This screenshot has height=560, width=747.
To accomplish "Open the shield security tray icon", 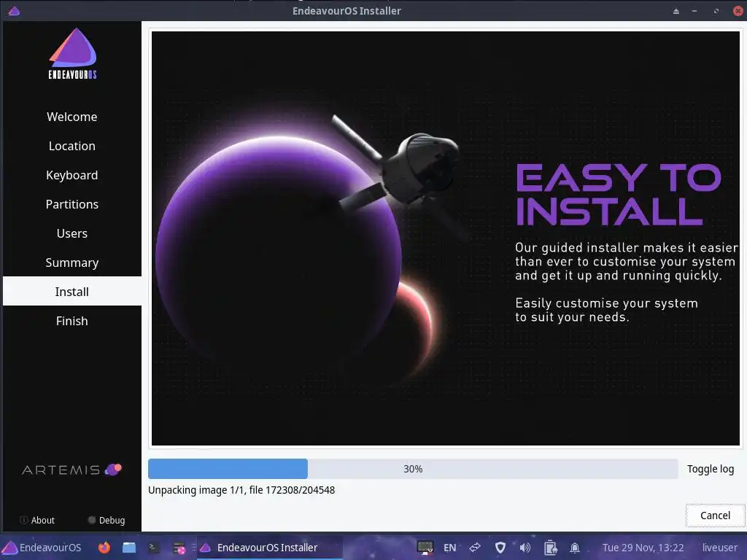I will [500, 548].
